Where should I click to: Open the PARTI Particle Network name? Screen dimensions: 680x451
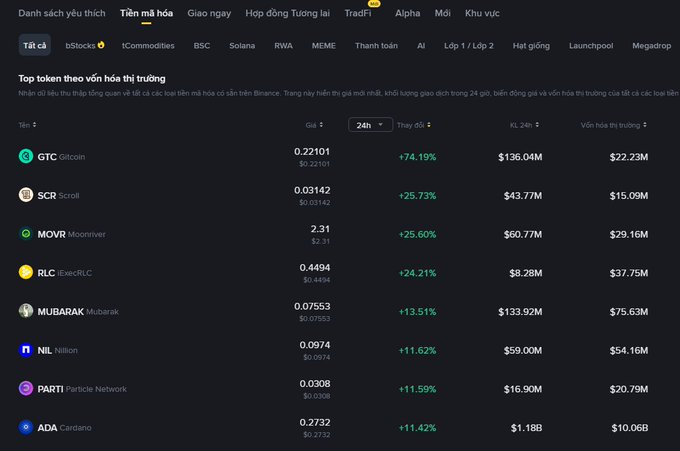tap(82, 389)
